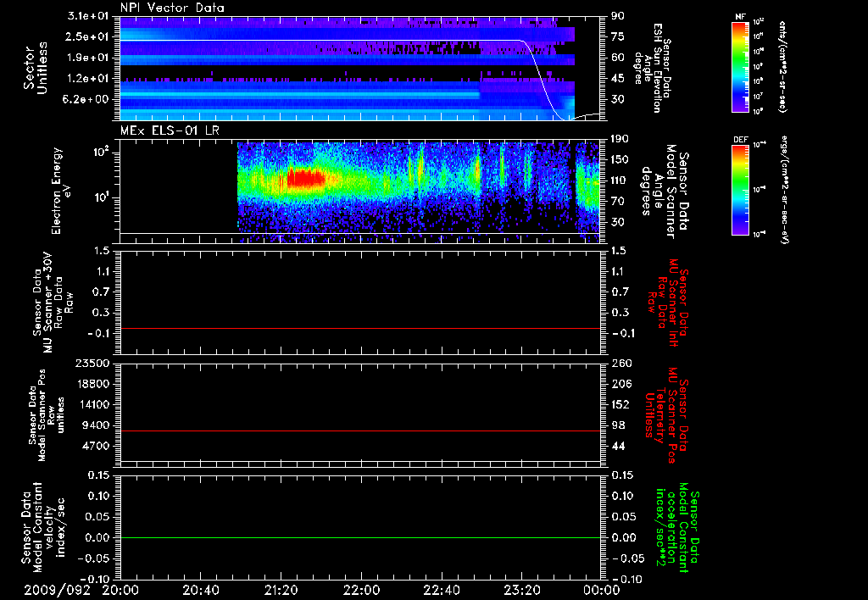Viewport: 868px width, 600px height.
Task: Click the "150" scanner angle tick label
Action: [620, 160]
